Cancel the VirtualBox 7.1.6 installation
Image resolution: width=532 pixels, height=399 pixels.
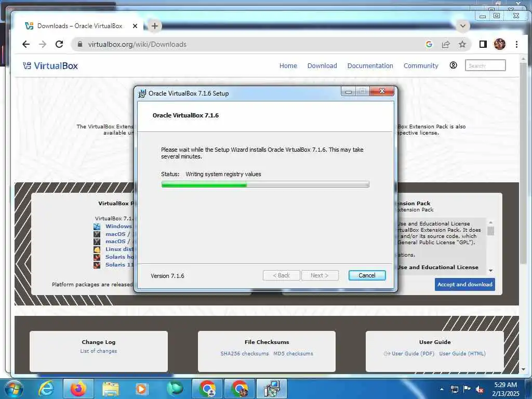(367, 275)
